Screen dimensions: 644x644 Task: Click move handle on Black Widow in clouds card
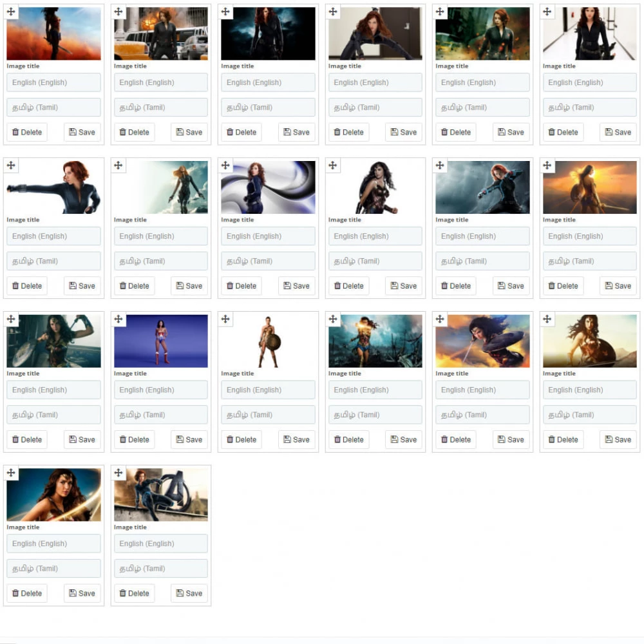pyautogui.click(x=118, y=165)
